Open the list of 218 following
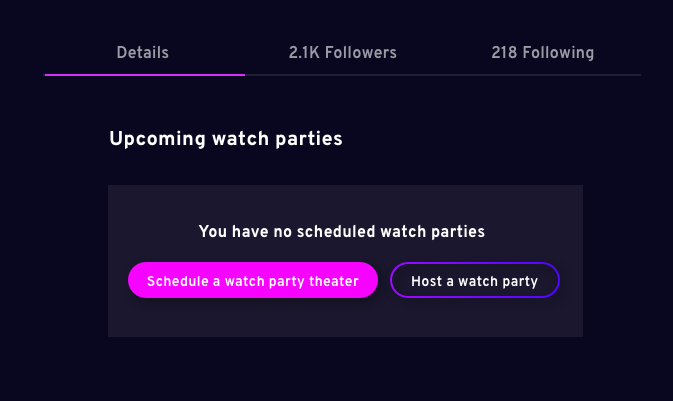Screen dimensions: 673x401 [x=543, y=53]
